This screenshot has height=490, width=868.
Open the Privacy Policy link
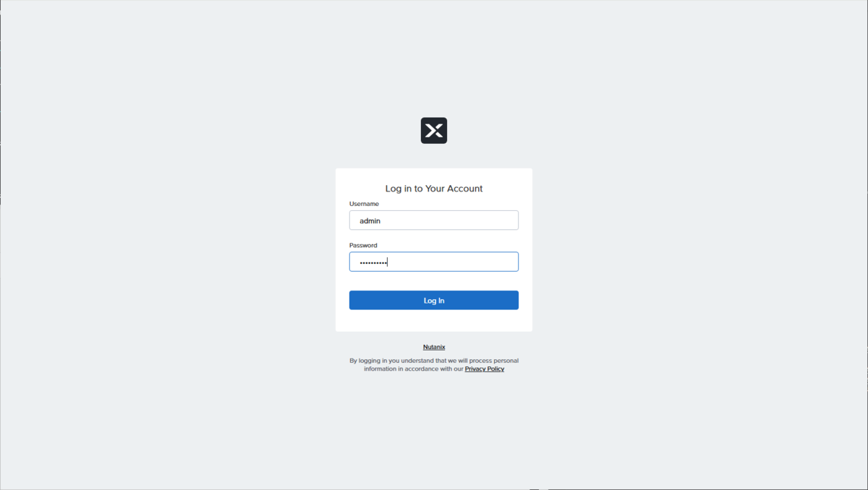click(485, 369)
